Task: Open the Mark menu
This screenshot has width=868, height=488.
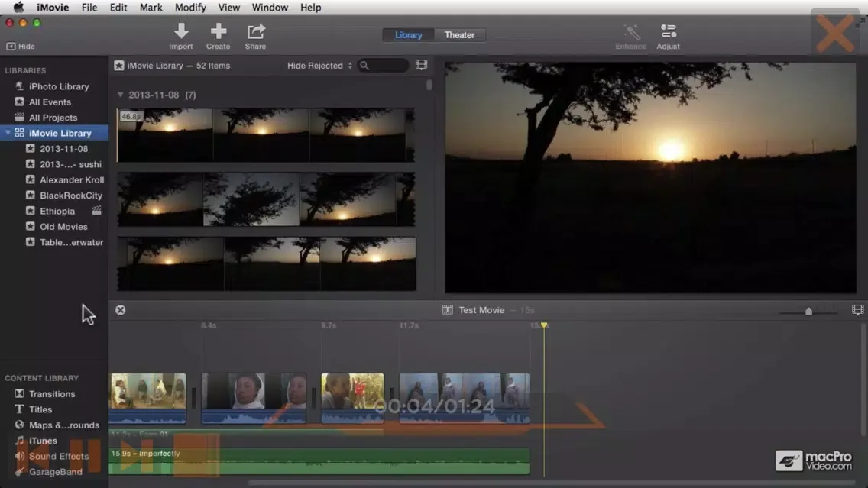Action: pos(151,7)
